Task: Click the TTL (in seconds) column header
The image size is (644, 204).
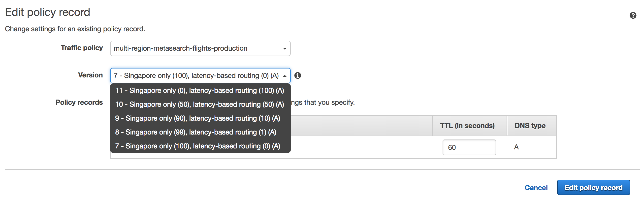Action: point(467,126)
